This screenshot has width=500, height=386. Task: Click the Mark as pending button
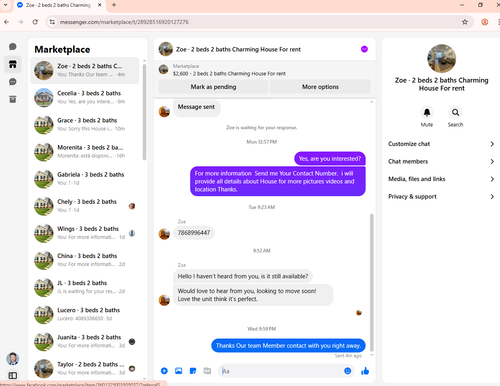(213, 87)
